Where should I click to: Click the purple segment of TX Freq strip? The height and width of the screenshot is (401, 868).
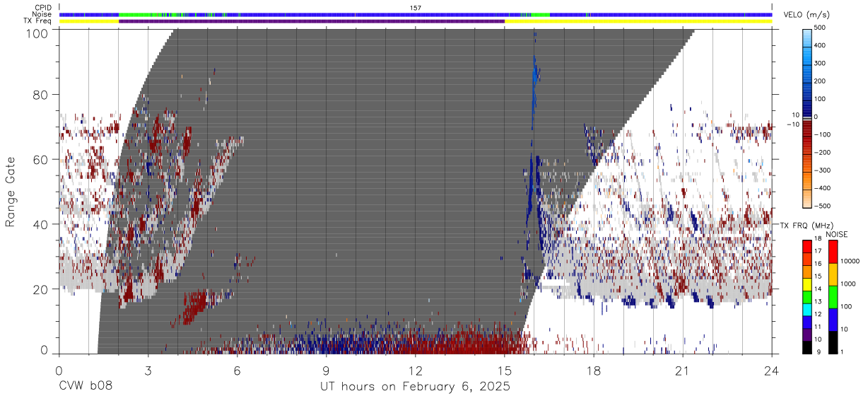point(312,21)
